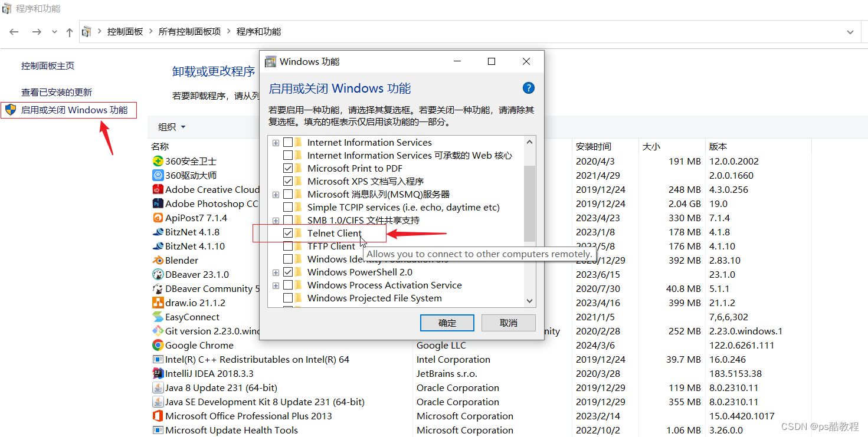Click the EasyConnect program icon
868x437 pixels.
coord(158,317)
